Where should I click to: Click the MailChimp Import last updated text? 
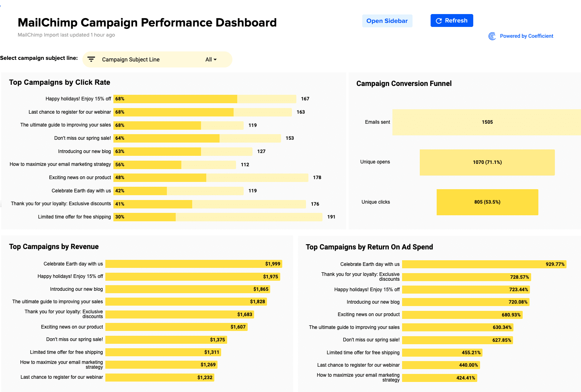[x=66, y=35]
